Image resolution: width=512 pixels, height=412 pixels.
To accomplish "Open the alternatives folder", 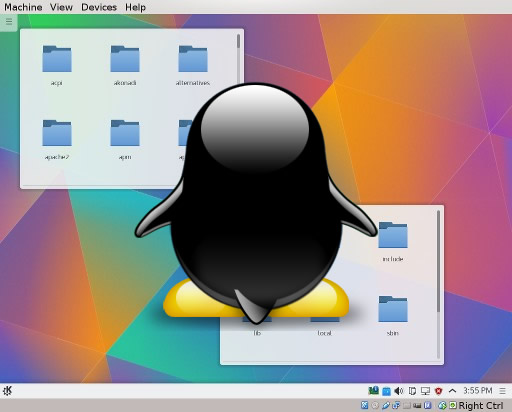I will click(193, 66).
